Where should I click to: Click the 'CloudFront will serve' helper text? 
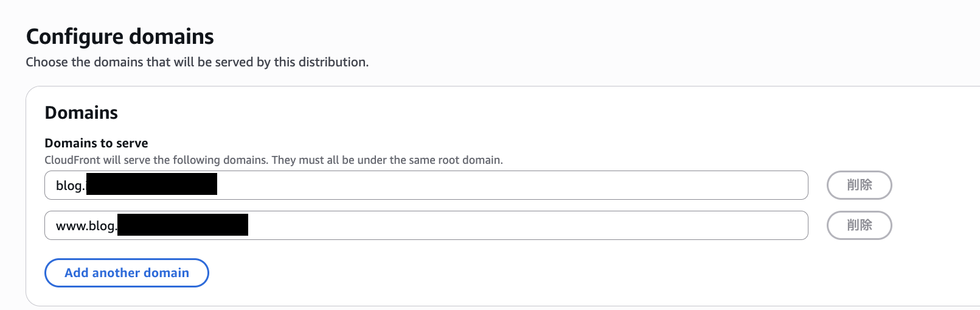point(274,160)
